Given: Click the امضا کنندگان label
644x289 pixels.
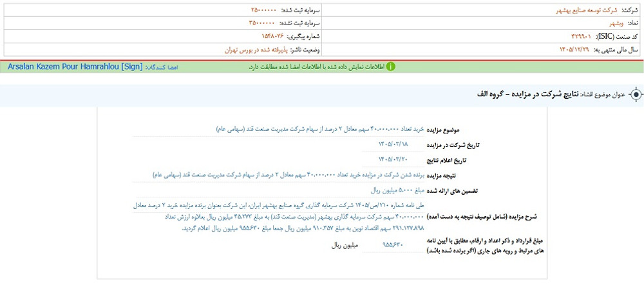Looking at the screenshot, I should [x=162, y=66].
